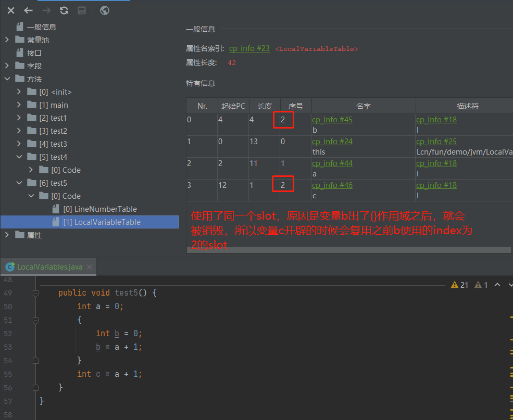Click the <LocalVariableTable> attribute name text
Screen dimensions: 513x420
(316, 49)
